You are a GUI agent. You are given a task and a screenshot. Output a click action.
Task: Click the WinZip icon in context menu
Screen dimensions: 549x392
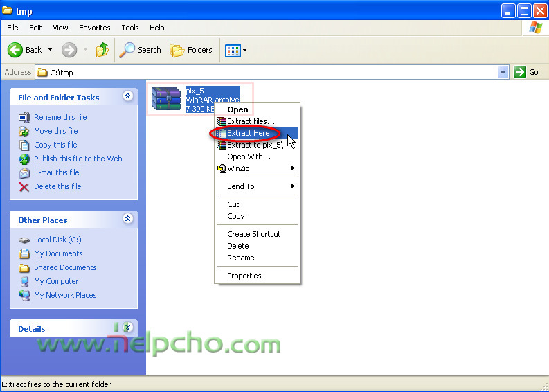pyautogui.click(x=222, y=168)
